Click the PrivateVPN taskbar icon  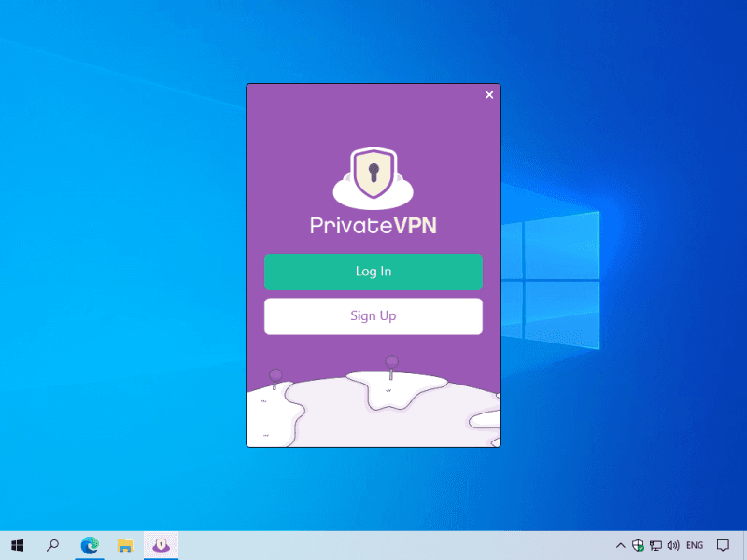pos(161,545)
